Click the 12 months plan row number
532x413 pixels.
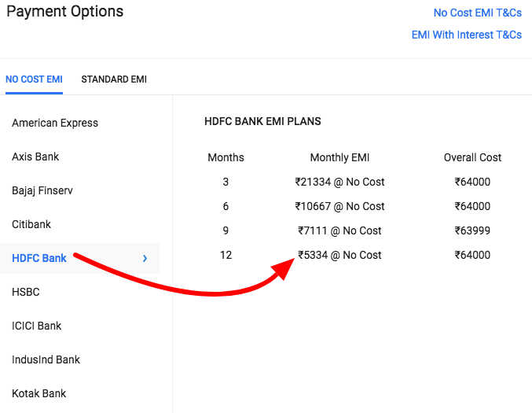point(226,255)
